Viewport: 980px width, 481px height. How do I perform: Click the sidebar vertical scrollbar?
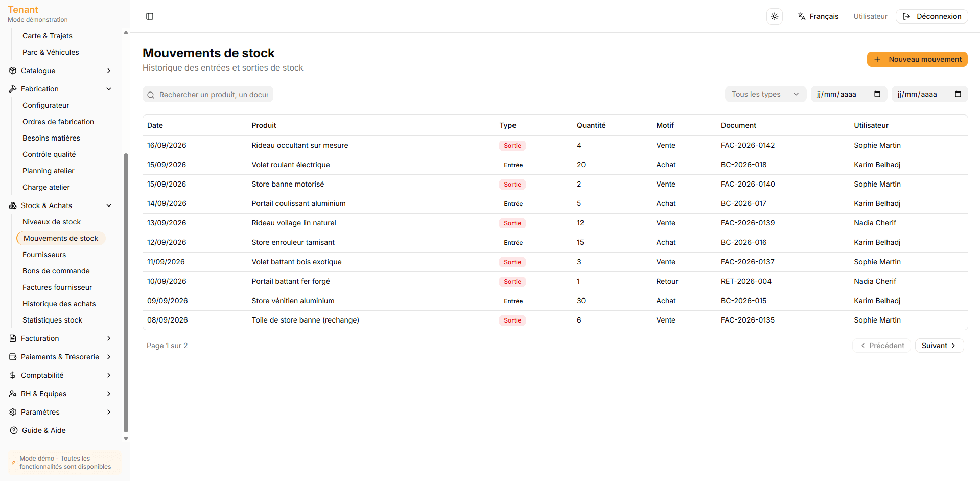[126, 293]
